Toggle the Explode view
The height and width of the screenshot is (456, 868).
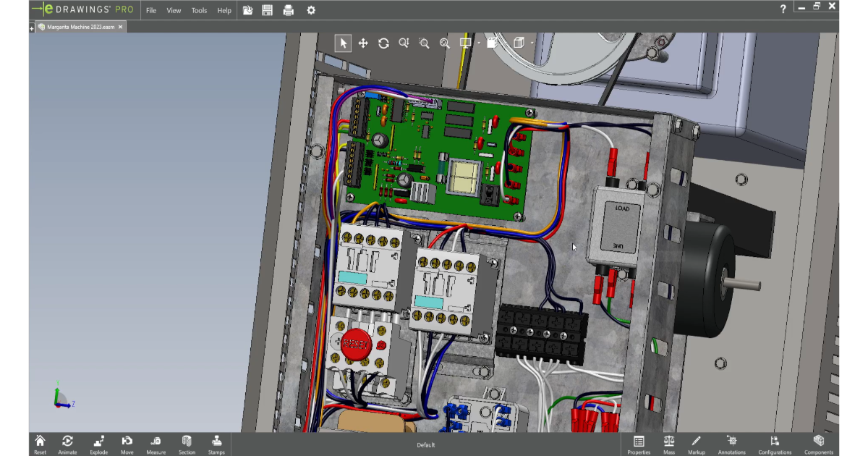point(98,443)
